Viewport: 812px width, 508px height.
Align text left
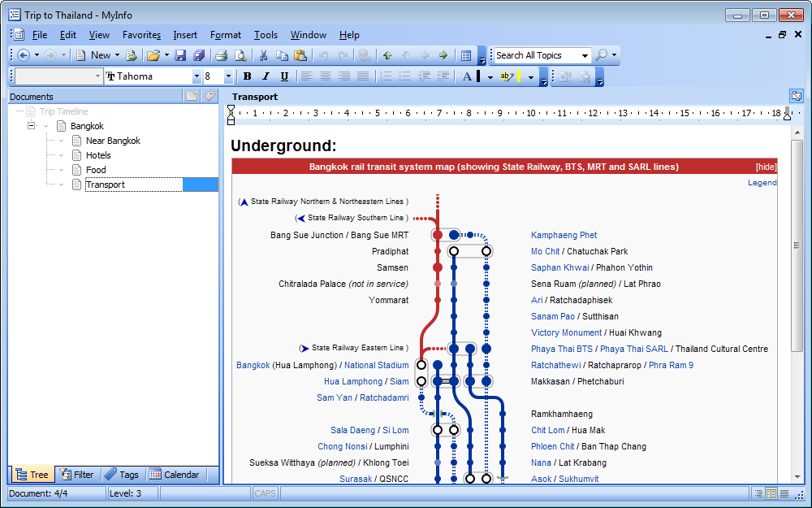pos(307,76)
